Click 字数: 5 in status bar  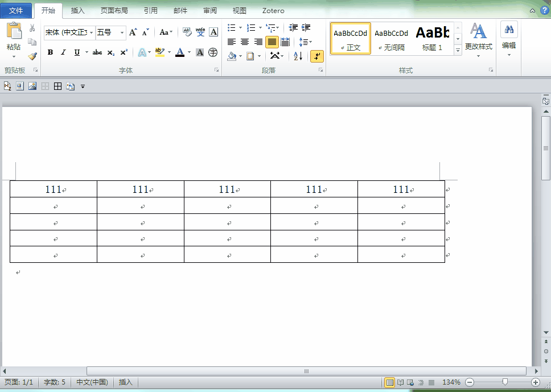[x=55, y=382]
